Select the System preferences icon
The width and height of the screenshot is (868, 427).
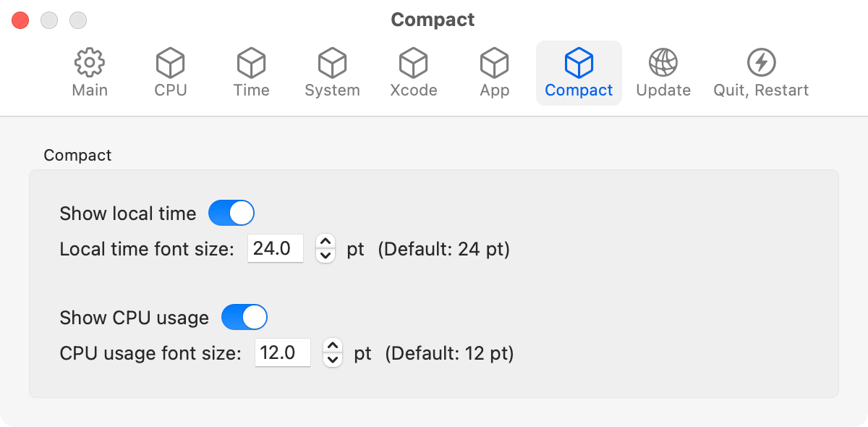(x=332, y=70)
